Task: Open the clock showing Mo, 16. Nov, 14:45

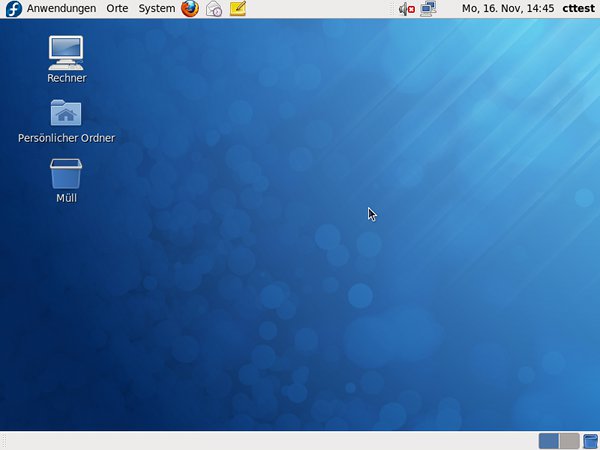Action: coord(508,8)
